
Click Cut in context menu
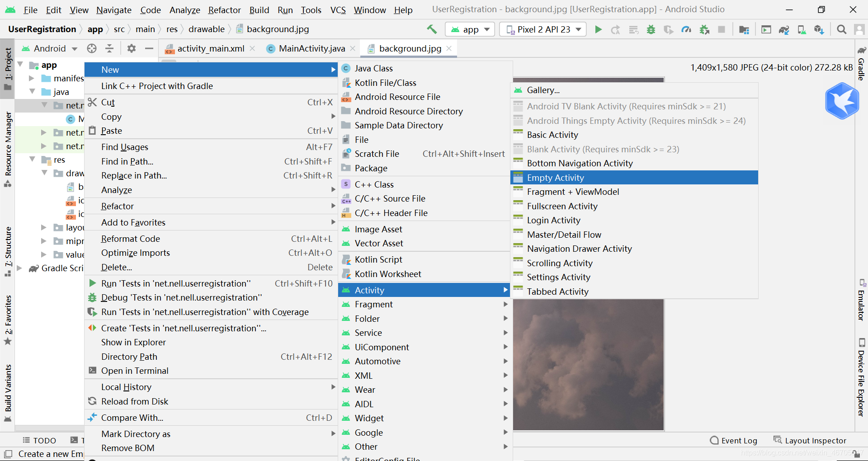point(211,102)
